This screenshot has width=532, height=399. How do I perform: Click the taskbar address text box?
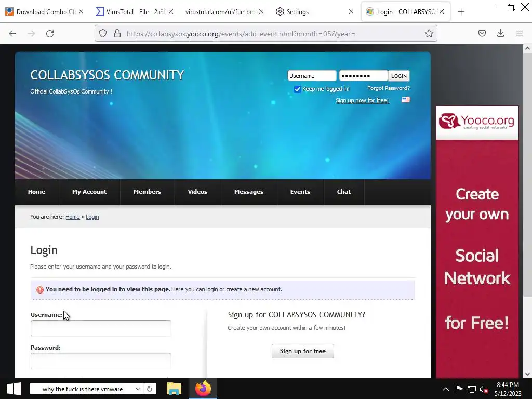pyautogui.click(x=83, y=389)
